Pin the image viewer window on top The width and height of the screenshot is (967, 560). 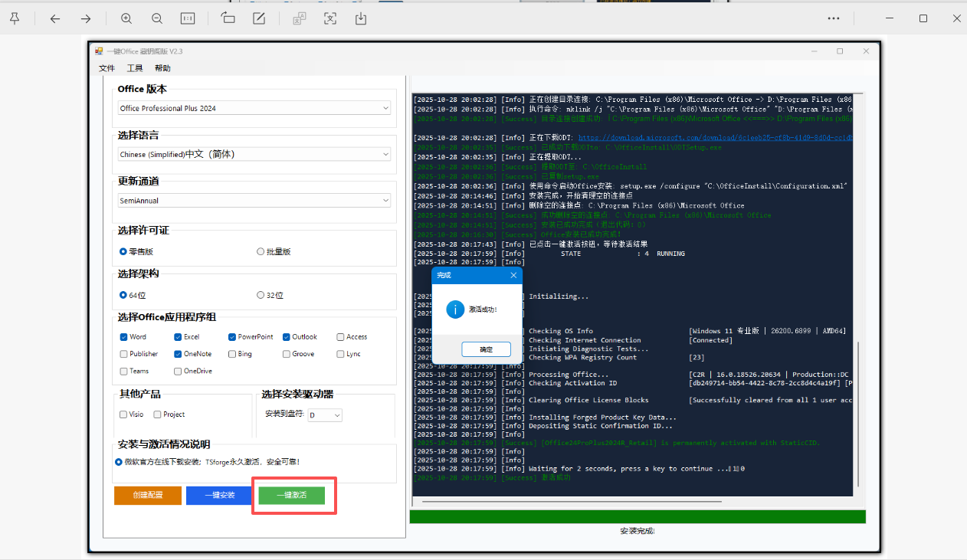click(15, 18)
